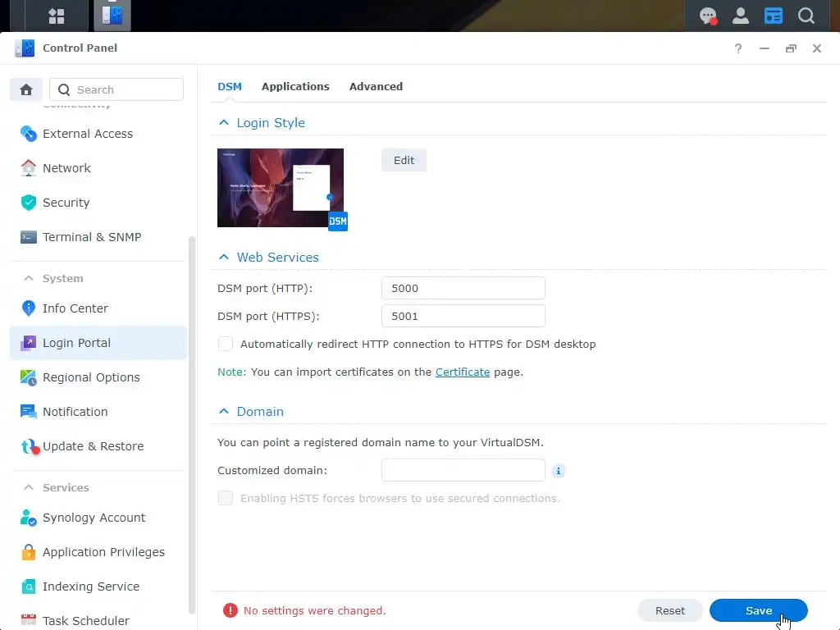The image size is (840, 630).
Task: Collapse the Domain section
Action: tap(224, 412)
